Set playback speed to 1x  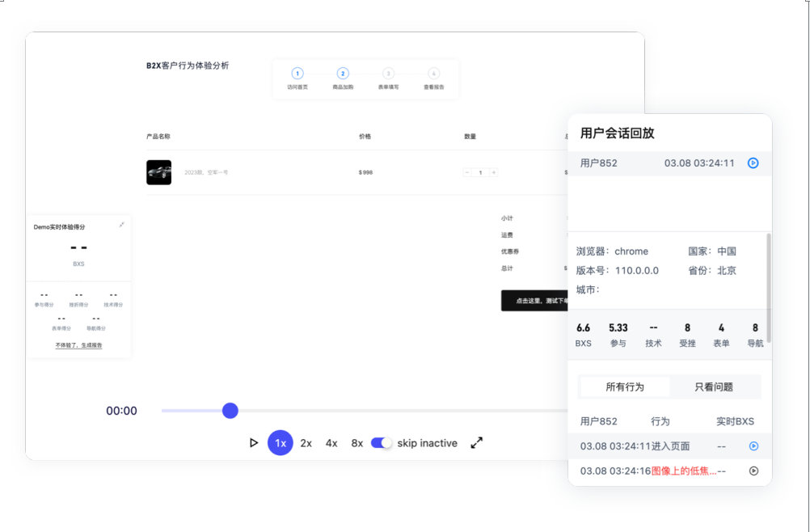[280, 443]
